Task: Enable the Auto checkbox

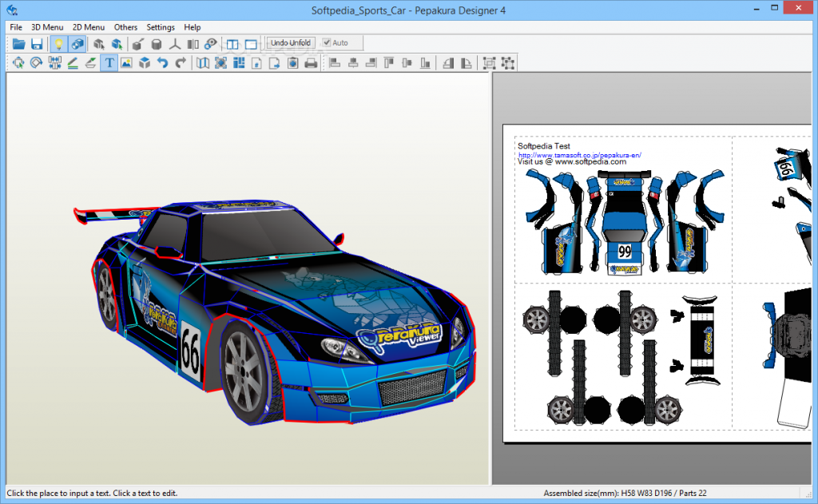Action: click(327, 43)
